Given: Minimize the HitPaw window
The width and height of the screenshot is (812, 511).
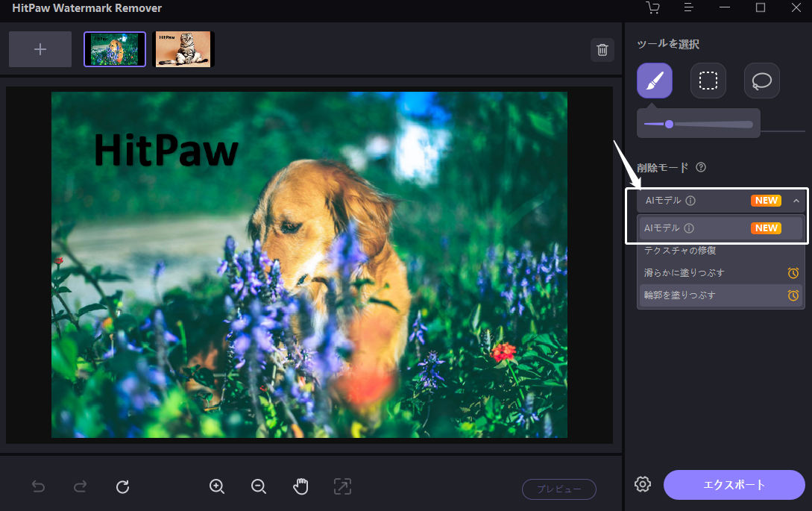Looking at the screenshot, I should (x=725, y=7).
